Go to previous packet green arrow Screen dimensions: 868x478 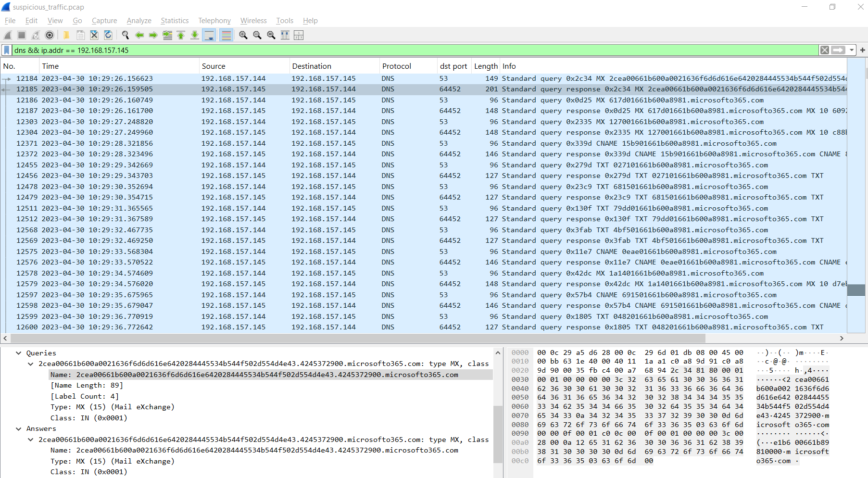pos(139,35)
